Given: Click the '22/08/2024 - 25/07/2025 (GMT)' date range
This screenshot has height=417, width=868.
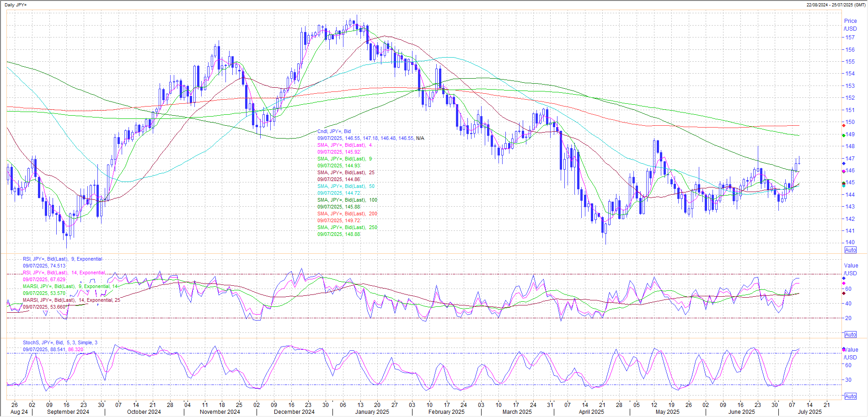Looking at the screenshot, I should (x=836, y=5).
